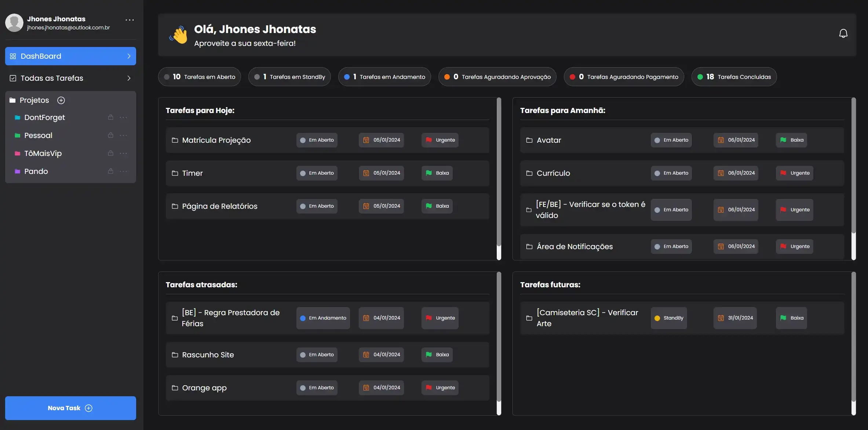
Task: Click the folder icon of Matrícula Projeção task
Action: [175, 140]
